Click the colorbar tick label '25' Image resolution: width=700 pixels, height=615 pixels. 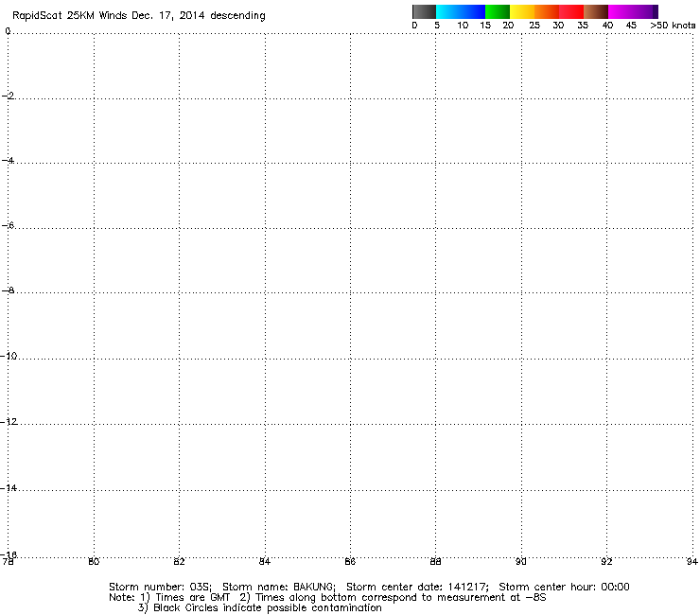click(x=534, y=26)
